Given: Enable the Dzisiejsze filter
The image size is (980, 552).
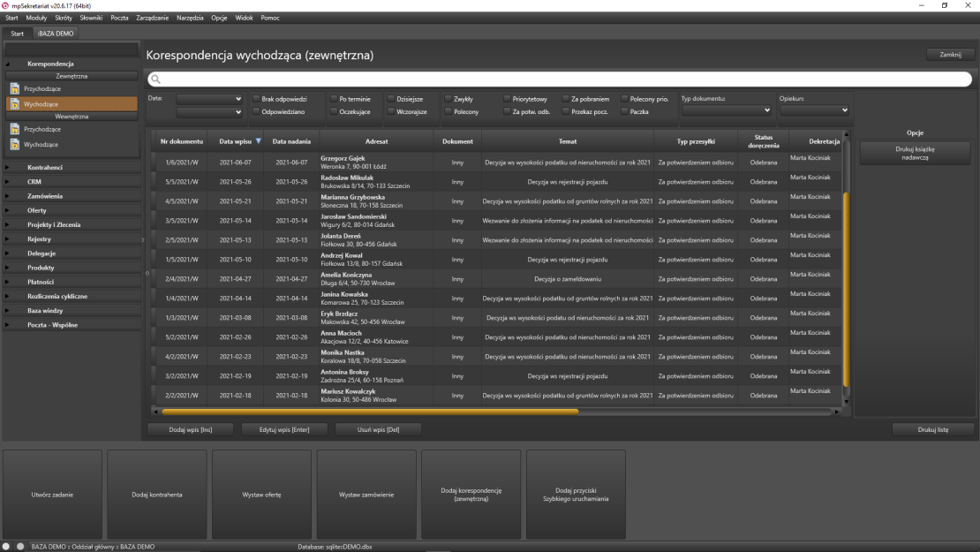Looking at the screenshot, I should [x=391, y=99].
